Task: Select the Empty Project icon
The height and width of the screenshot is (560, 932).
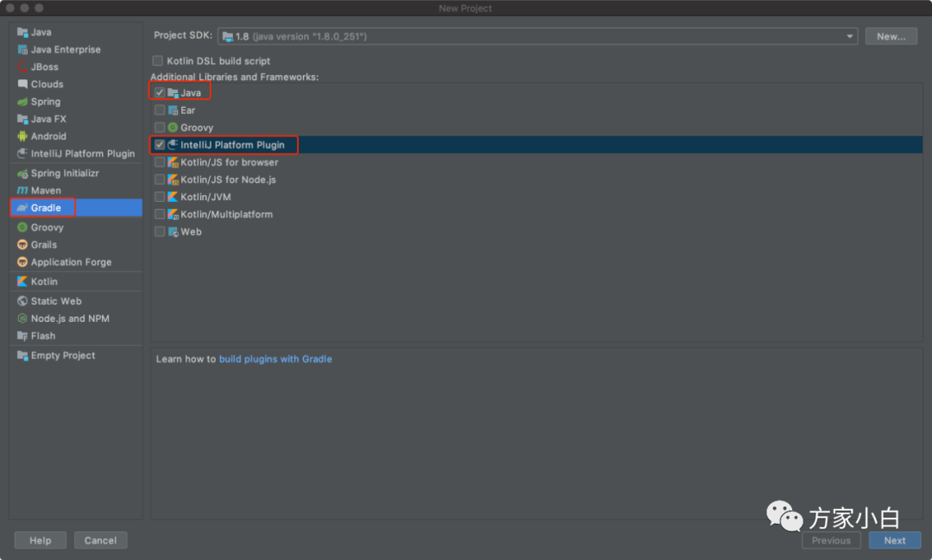Action: [22, 355]
